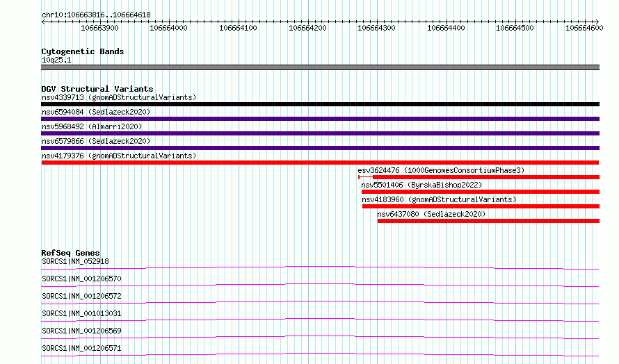Open variant nsv4179376 label

coord(119,156)
